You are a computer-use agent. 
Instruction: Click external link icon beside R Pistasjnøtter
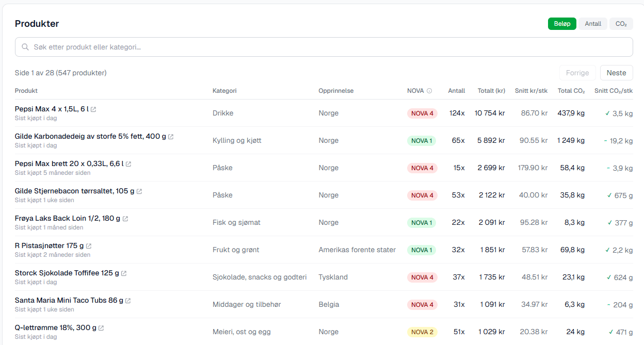[89, 246]
